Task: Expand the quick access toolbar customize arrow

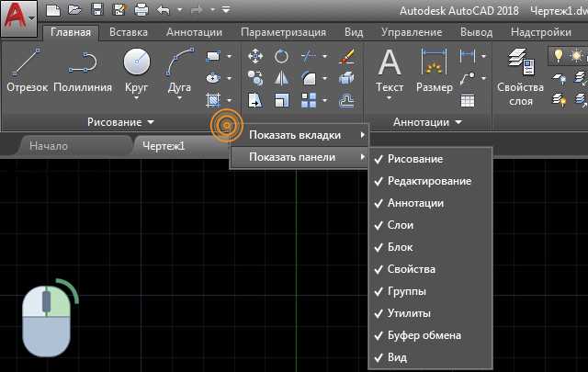Action: 226,11
